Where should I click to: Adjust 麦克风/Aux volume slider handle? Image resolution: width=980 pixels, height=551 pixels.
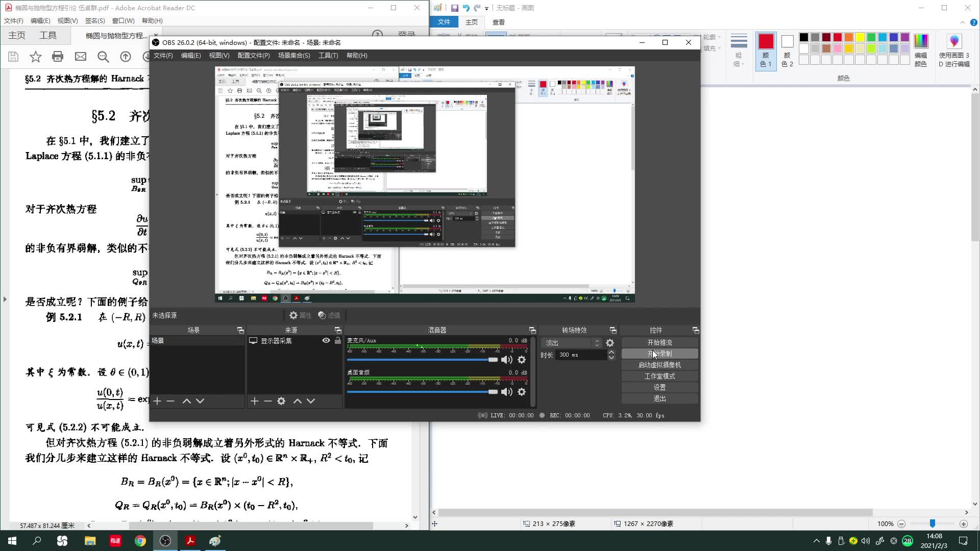tap(493, 360)
